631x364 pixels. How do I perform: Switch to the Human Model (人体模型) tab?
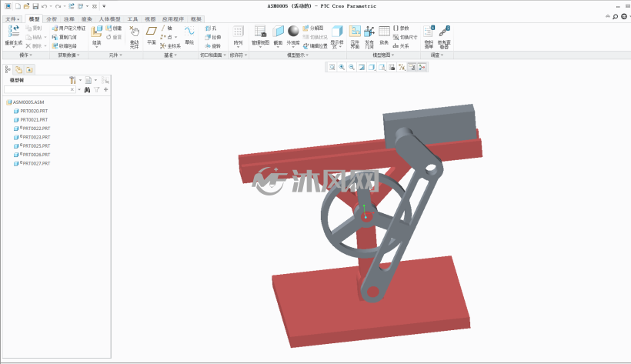click(110, 19)
